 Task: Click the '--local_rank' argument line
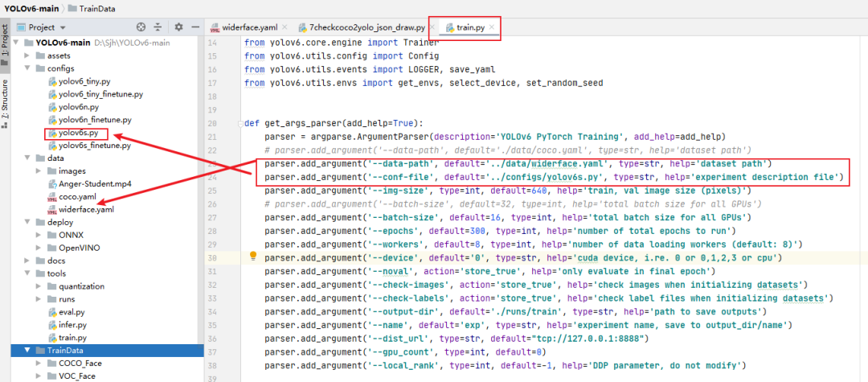[506, 365]
